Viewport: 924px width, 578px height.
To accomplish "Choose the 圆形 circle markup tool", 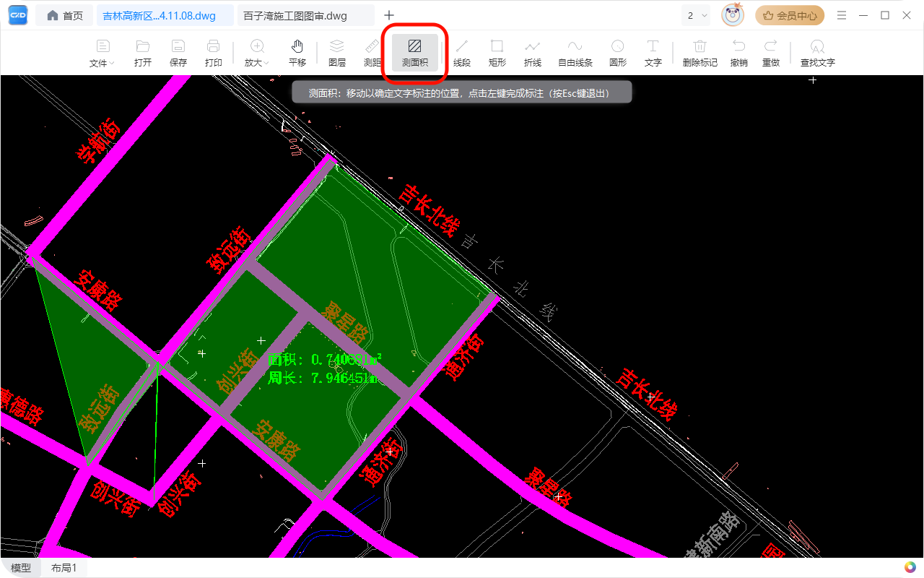I will [618, 53].
